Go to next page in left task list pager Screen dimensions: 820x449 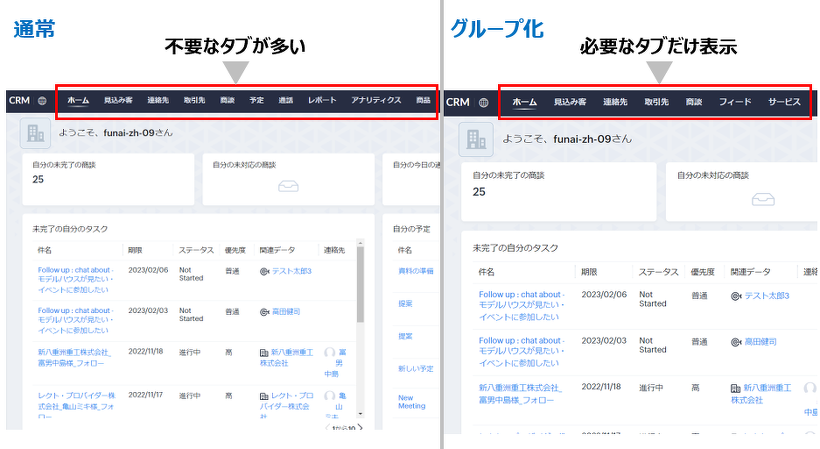[363, 428]
